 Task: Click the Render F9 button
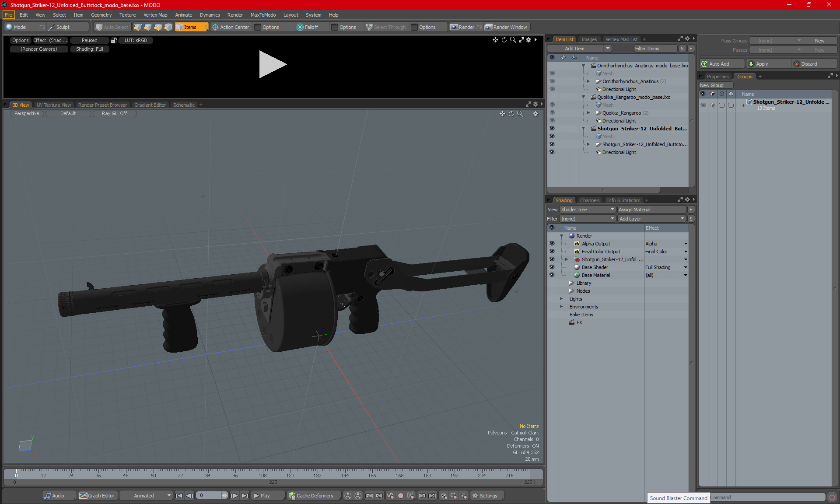tap(466, 27)
